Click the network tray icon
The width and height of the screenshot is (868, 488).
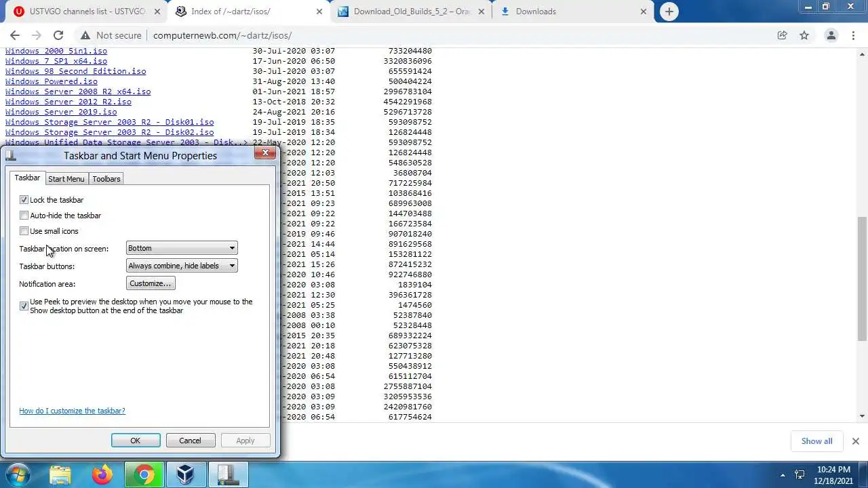(x=800, y=475)
